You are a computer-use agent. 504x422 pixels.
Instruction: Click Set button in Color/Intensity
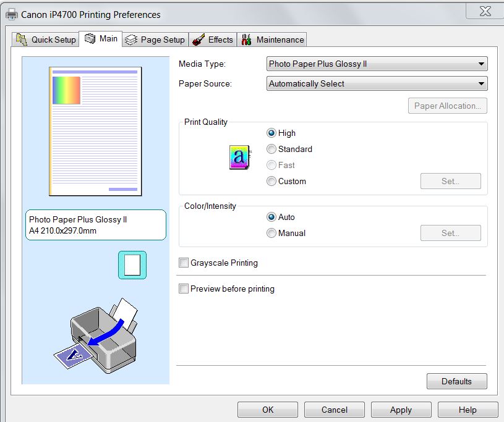451,233
